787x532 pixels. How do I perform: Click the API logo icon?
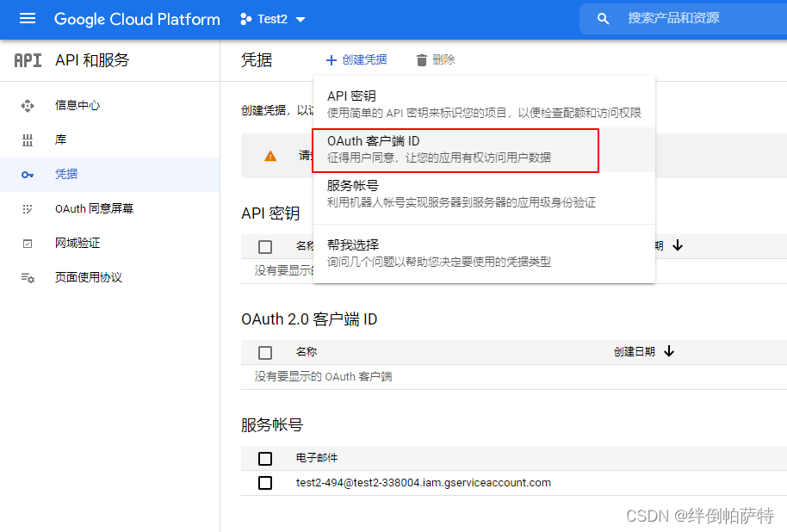tap(28, 60)
